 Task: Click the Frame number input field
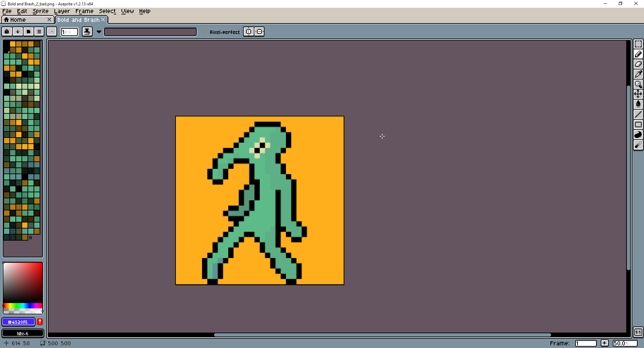click(586, 343)
